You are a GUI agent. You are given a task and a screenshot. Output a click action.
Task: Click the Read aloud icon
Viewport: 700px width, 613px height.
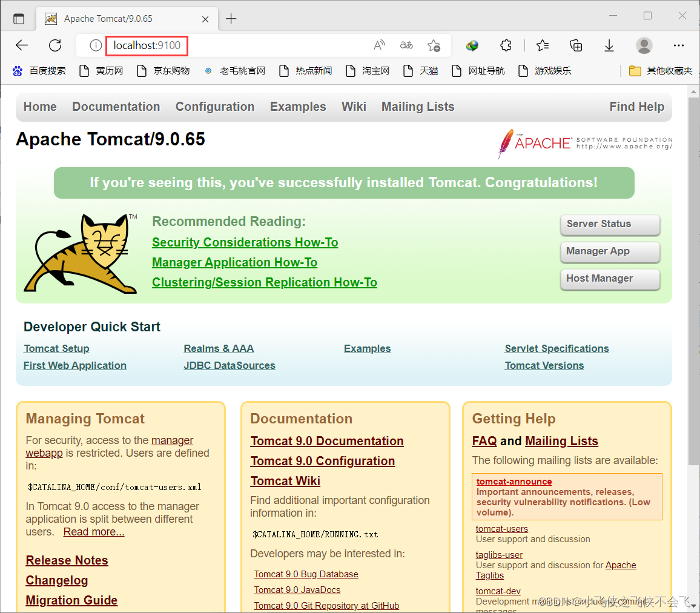(379, 45)
